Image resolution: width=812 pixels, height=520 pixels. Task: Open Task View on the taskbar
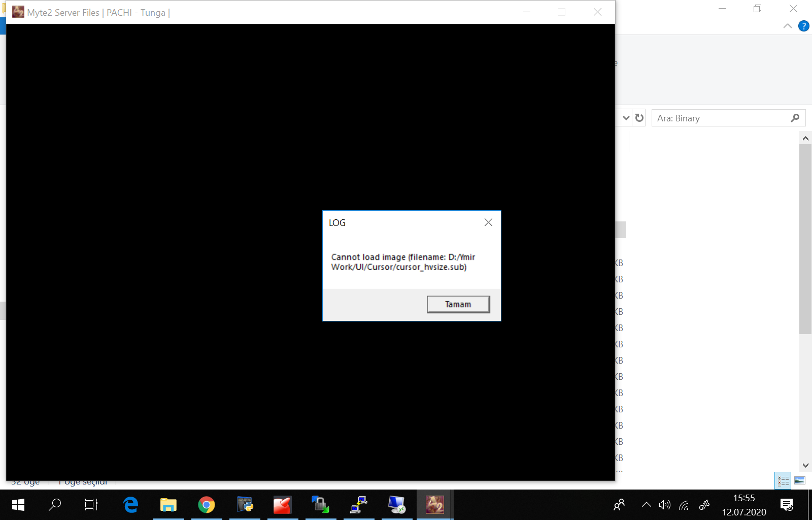(x=91, y=505)
